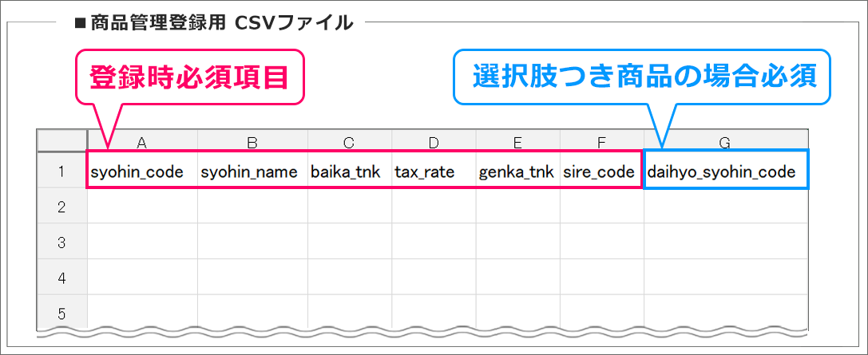
Task: Click column A header
Action: 142,142
